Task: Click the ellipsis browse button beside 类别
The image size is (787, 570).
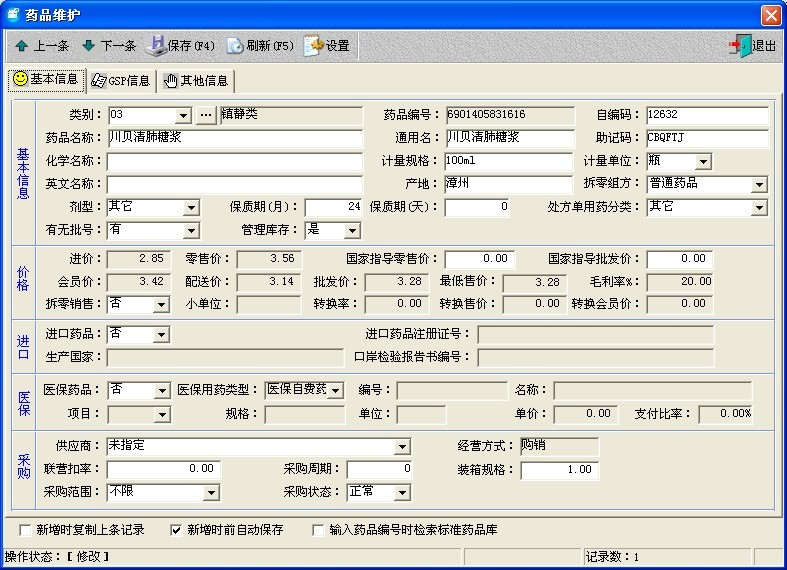Action: 206,115
